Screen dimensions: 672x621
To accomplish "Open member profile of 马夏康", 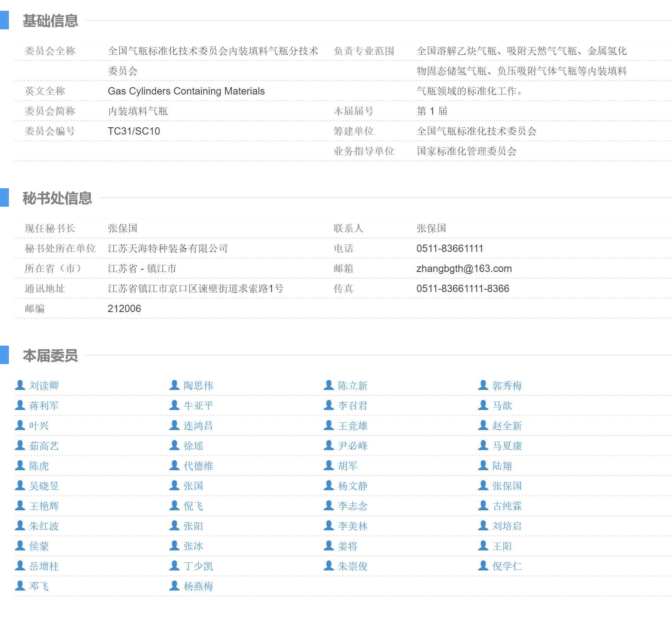I will 506,445.
